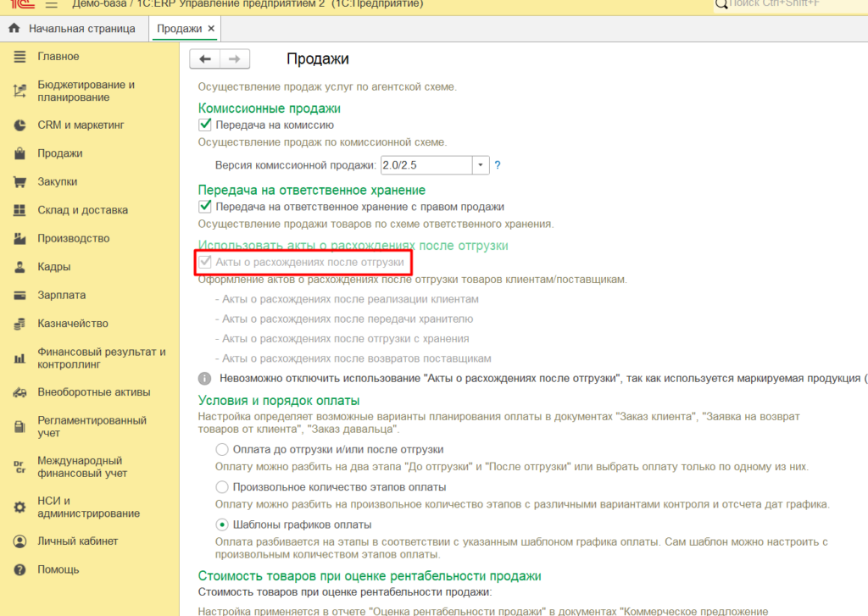Click the Производство factory icon
Screen dimensions: 868x616
click(x=20, y=239)
